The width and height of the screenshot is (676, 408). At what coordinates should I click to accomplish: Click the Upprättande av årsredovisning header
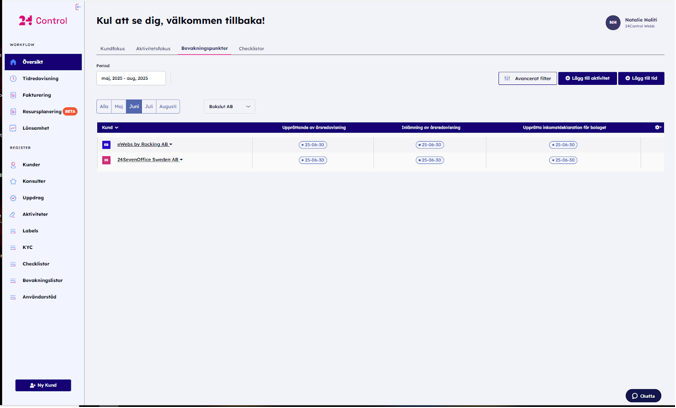[314, 128]
